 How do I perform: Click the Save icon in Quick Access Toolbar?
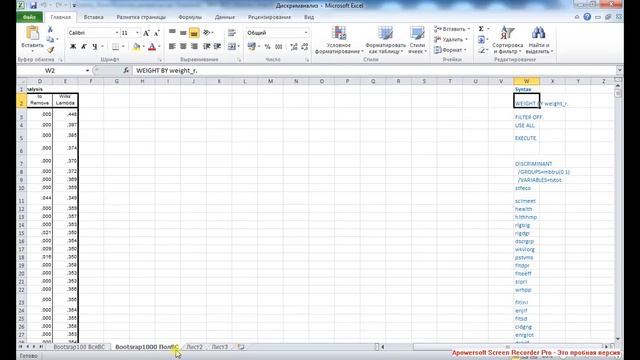pyautogui.click(x=33, y=5)
